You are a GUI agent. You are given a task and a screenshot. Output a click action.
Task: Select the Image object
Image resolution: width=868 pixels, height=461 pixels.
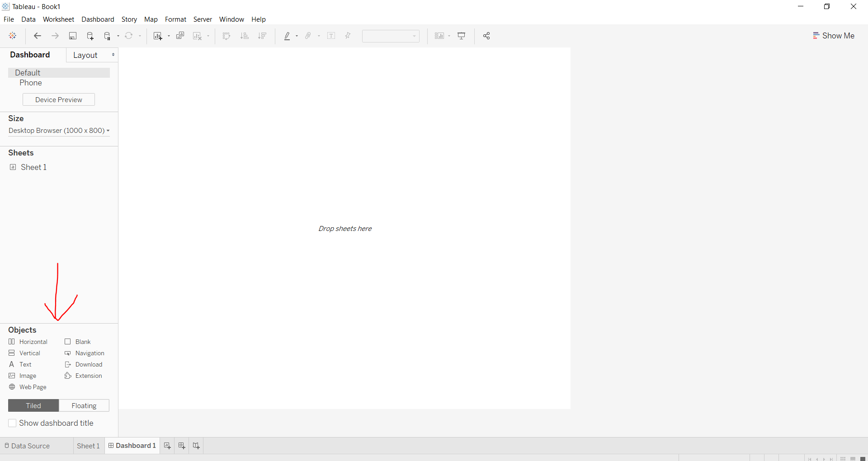coord(23,376)
